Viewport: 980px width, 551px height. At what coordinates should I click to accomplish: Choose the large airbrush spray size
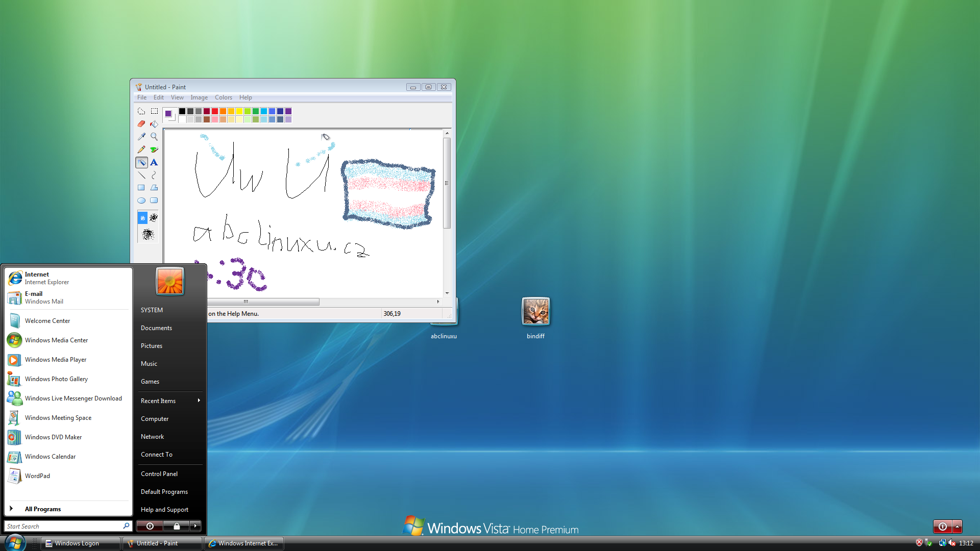(x=148, y=234)
